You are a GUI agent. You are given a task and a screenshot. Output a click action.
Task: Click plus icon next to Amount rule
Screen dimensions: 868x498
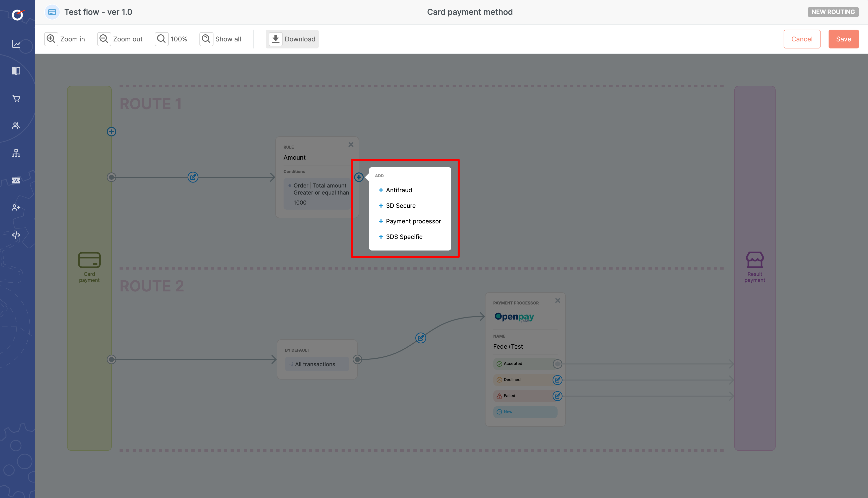(359, 177)
